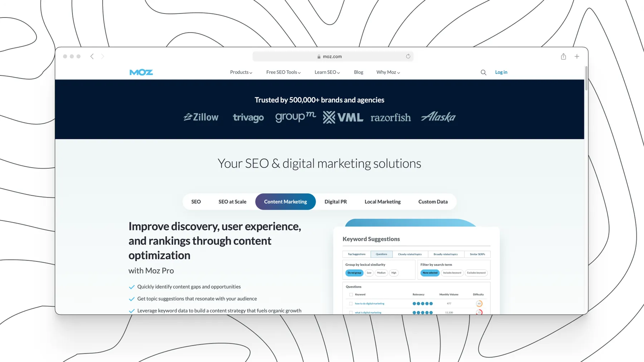Open 'how to do digital marketing' keyword link
Screen dimensions: 644x362
370,303
